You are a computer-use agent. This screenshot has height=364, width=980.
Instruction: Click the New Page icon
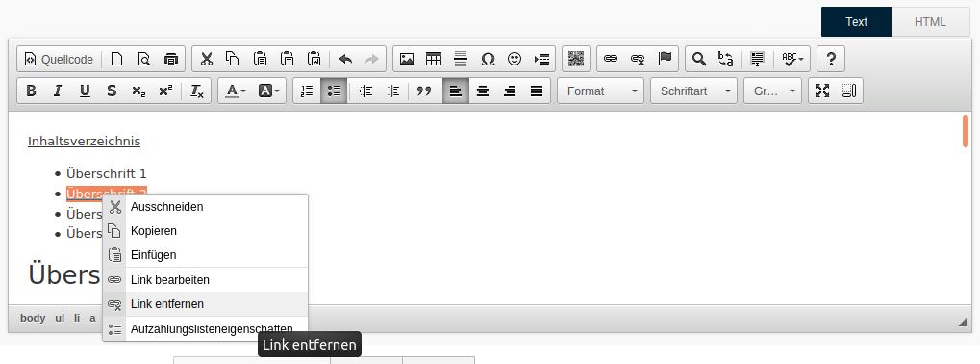(x=117, y=60)
